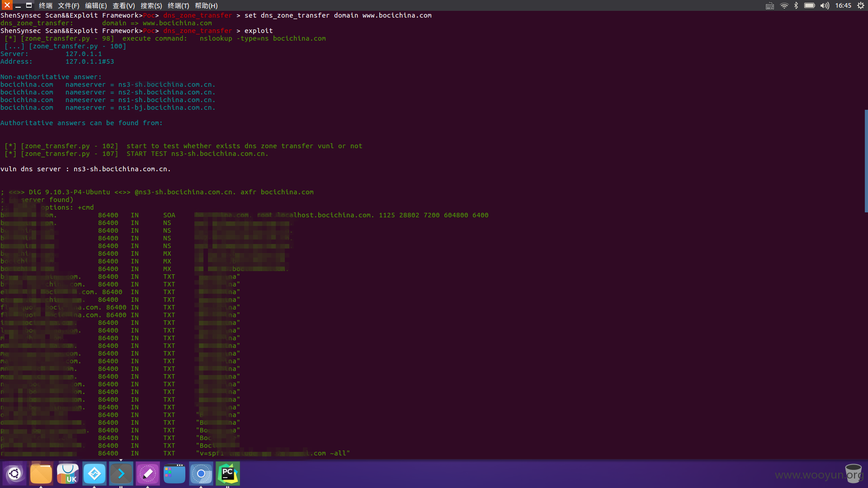The height and width of the screenshot is (488, 868).
Task: Open the keyboard input indicator
Action: 770,5
